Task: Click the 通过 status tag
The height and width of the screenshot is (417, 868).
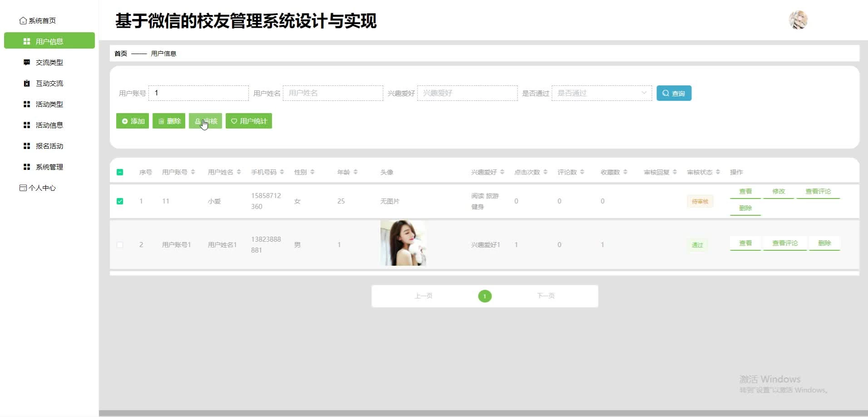Action: click(x=697, y=245)
